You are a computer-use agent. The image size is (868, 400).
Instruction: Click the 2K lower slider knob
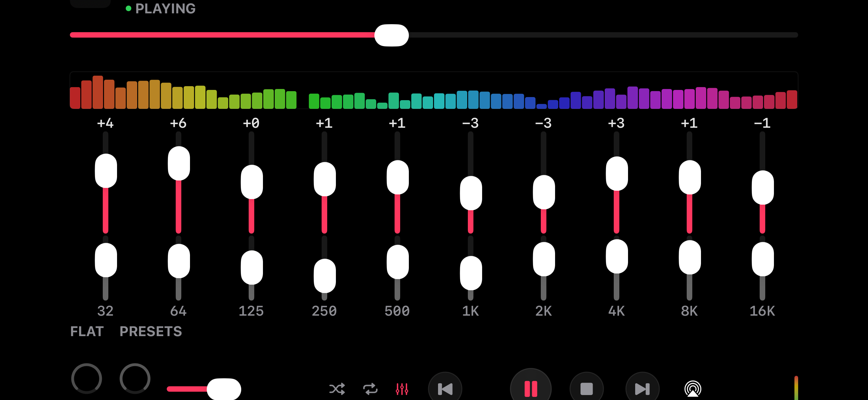tap(544, 259)
